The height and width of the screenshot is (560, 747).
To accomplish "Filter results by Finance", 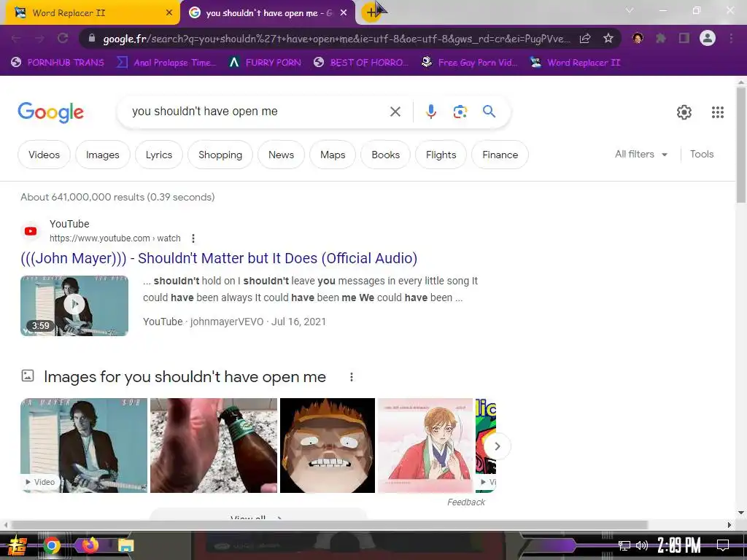I will click(500, 155).
